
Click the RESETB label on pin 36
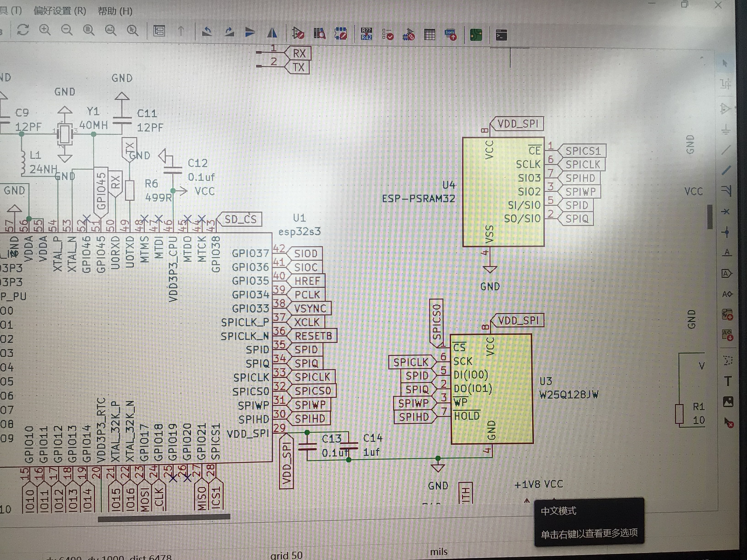click(312, 336)
